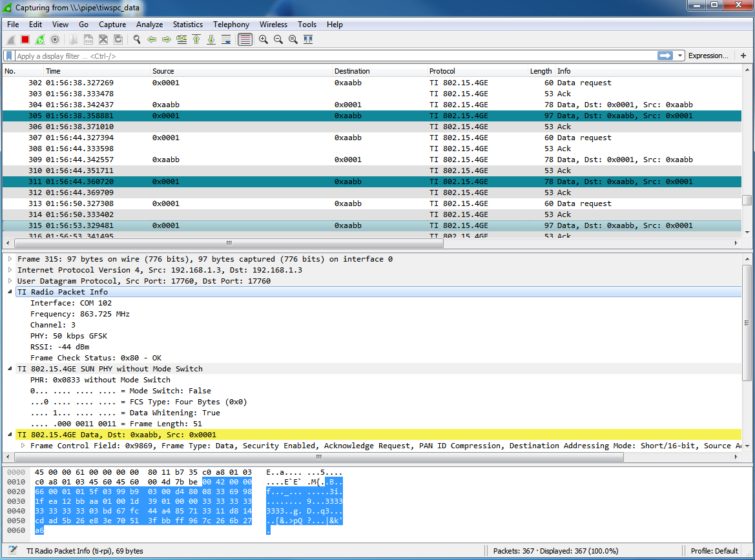755x560 pixels.
Task: Open the find packet search tool
Action: 136,39
